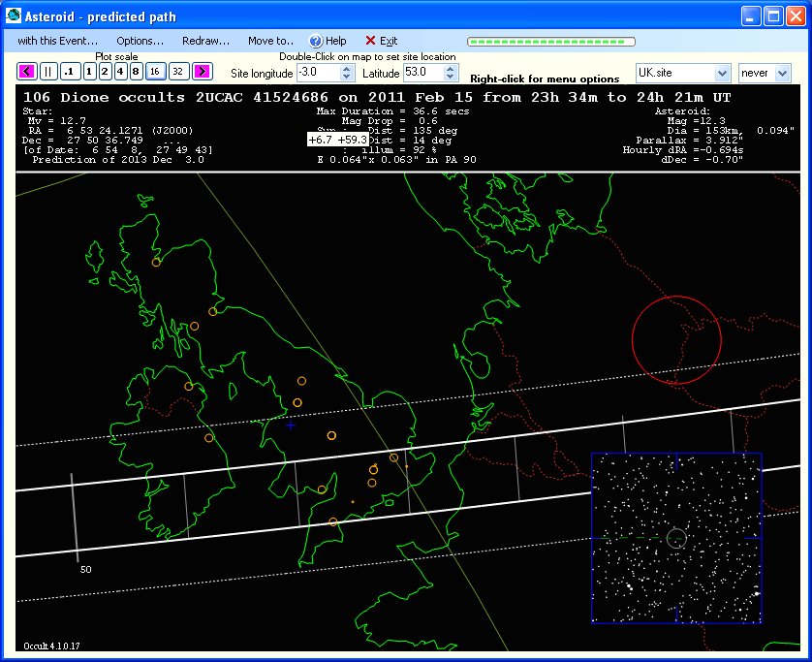Open the 'with this Event...' menu
The height and width of the screenshot is (662, 812).
(57, 41)
